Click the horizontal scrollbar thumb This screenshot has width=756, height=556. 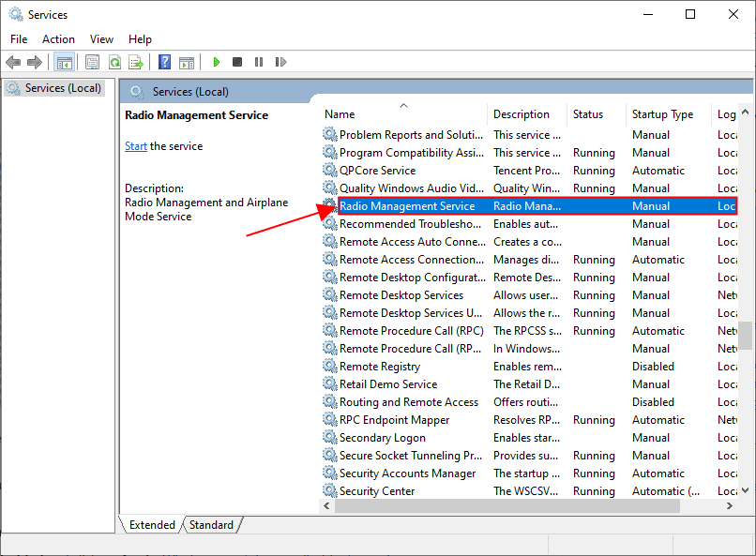click(507, 505)
